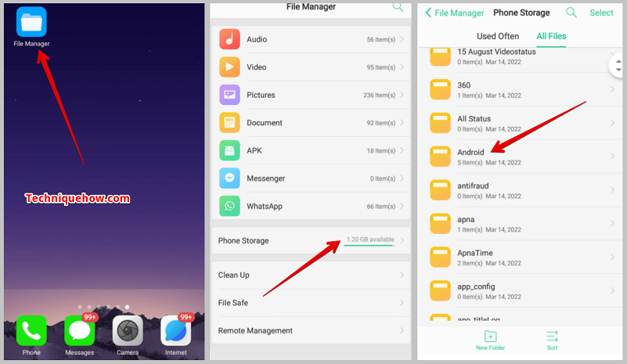Expand the WhatsApp row chevron

[402, 206]
